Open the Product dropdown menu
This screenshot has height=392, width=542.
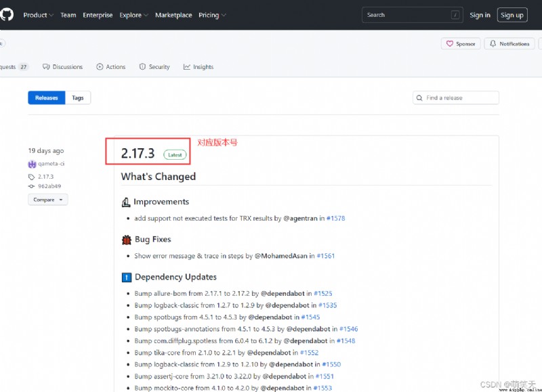coord(38,15)
